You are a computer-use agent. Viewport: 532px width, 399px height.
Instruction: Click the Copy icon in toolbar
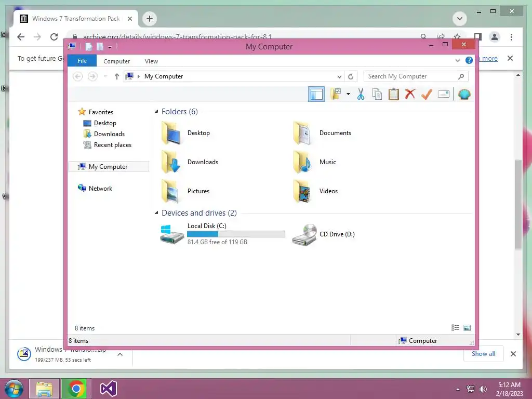[x=377, y=94]
